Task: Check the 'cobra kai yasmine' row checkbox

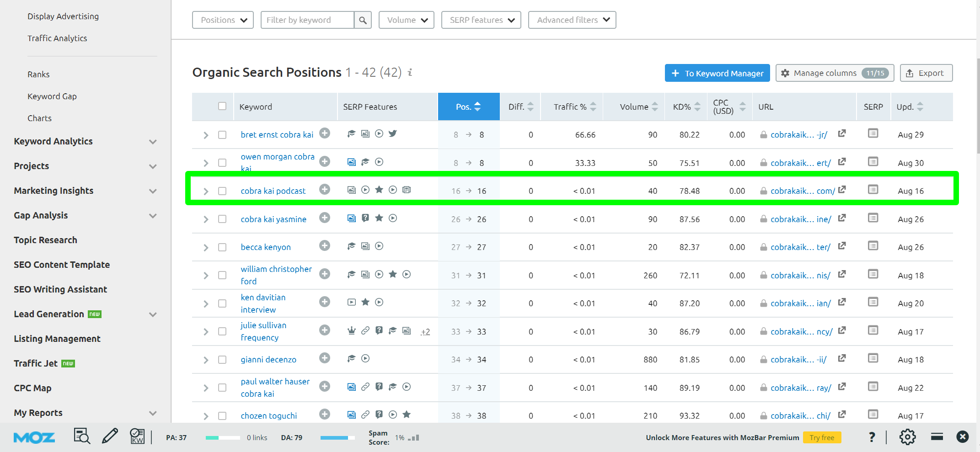Action: pos(222,219)
